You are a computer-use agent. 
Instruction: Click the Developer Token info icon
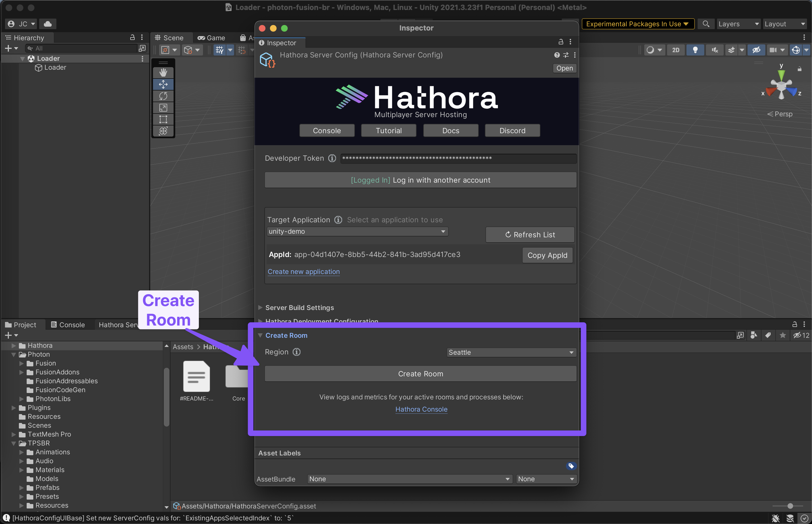332,158
